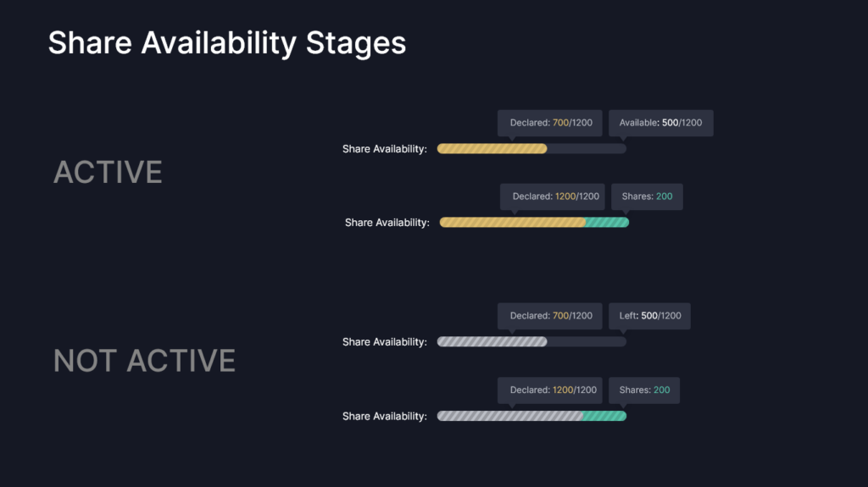Click the 'Available: 500/1200' tooltip
Image resolution: width=868 pixels, height=487 pixels.
pyautogui.click(x=661, y=123)
